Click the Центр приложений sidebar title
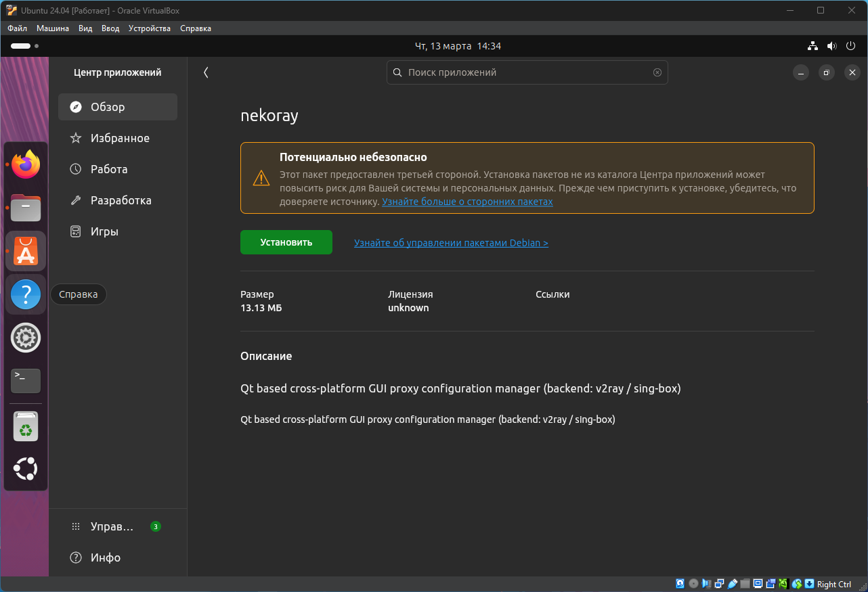Viewport: 868px width, 592px height. click(x=118, y=72)
